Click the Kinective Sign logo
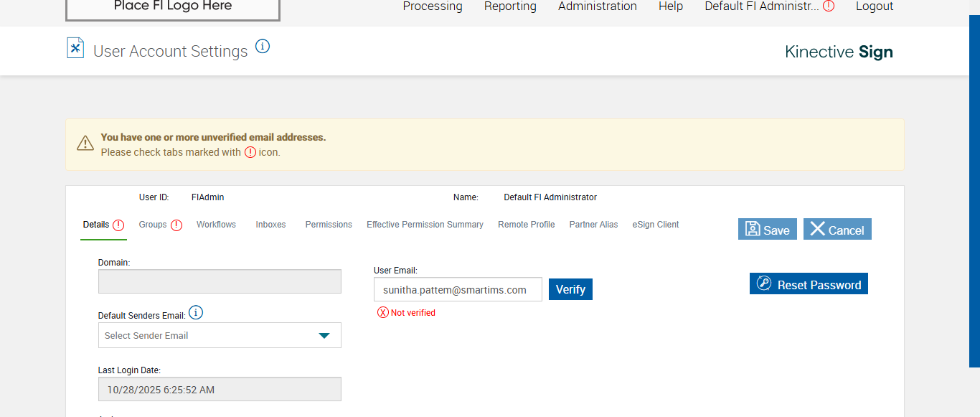This screenshot has width=980, height=417. point(839,52)
